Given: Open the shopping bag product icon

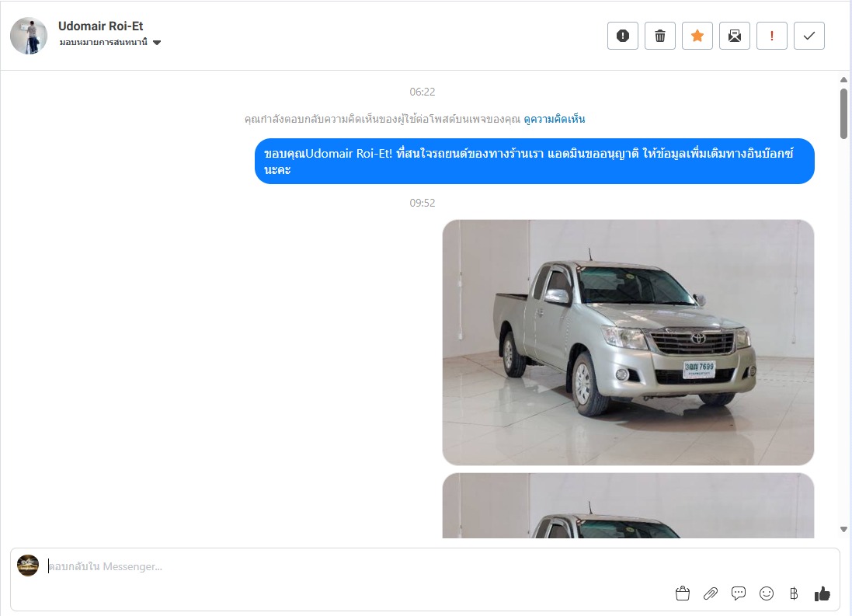Looking at the screenshot, I should coord(683,593).
